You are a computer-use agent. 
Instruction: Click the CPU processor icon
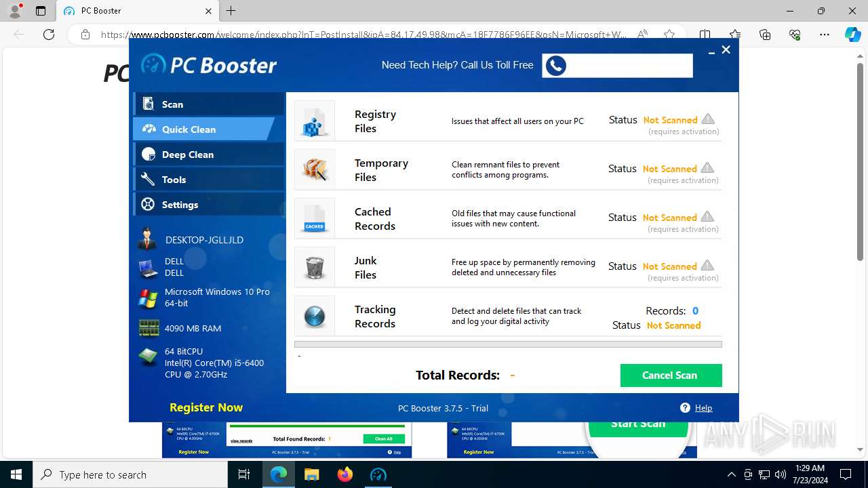(x=148, y=357)
